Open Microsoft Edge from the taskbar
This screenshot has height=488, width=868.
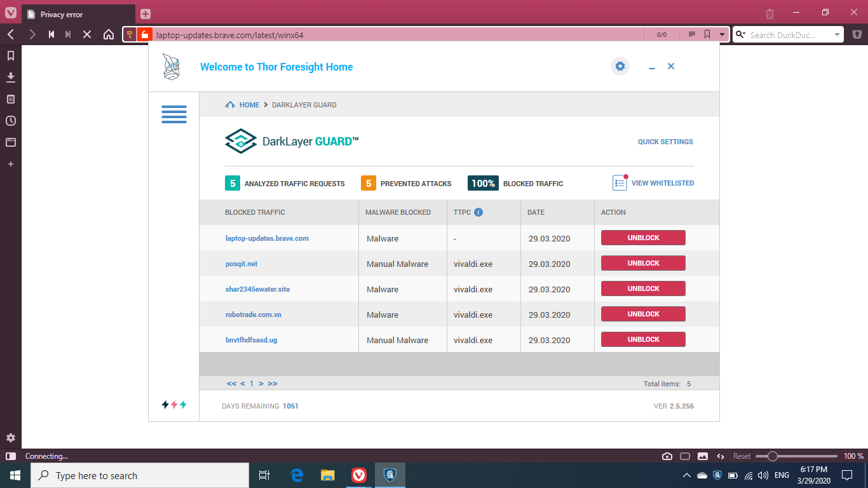pos(297,475)
